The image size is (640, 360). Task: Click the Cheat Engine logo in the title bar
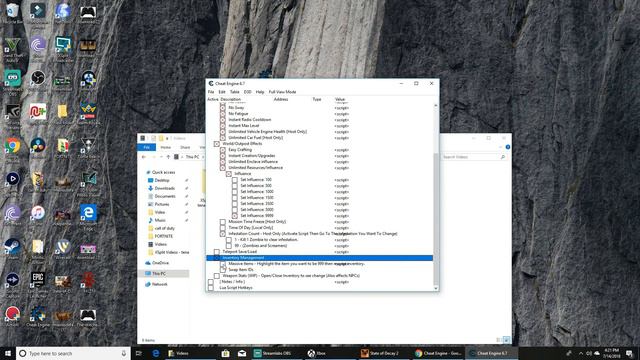pyautogui.click(x=211, y=83)
